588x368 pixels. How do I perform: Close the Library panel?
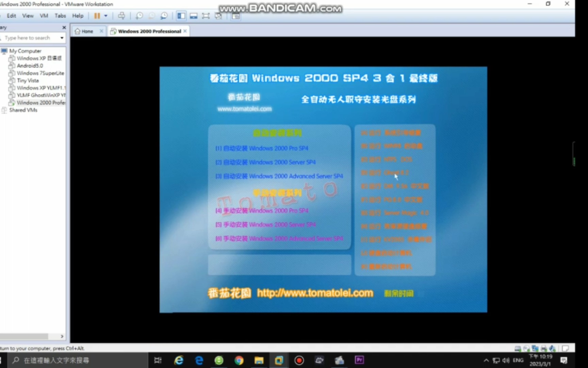click(64, 27)
